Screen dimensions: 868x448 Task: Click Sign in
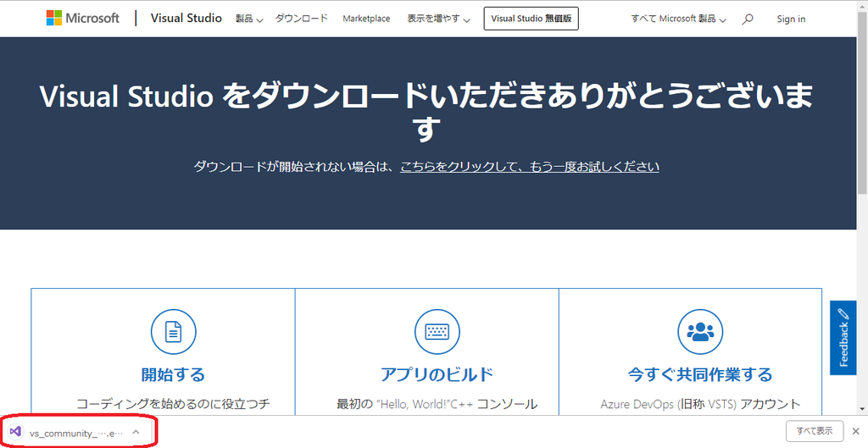point(791,19)
